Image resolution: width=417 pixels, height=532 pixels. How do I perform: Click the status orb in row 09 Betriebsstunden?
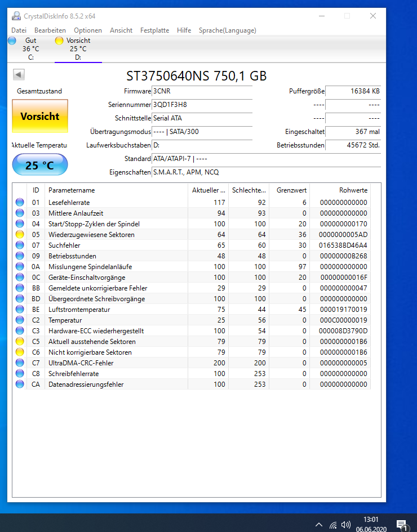click(20, 256)
